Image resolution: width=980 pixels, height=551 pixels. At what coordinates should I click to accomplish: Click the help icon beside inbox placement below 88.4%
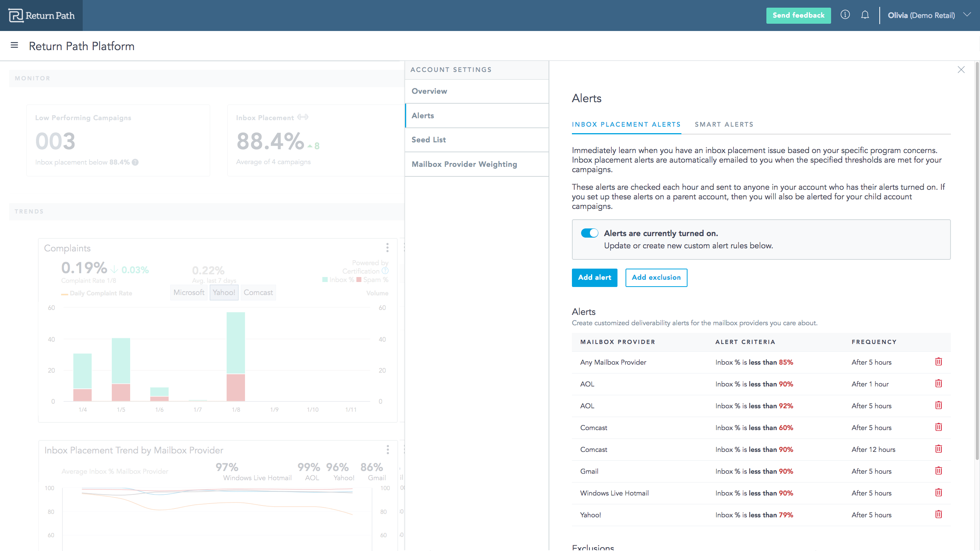pos(135,162)
